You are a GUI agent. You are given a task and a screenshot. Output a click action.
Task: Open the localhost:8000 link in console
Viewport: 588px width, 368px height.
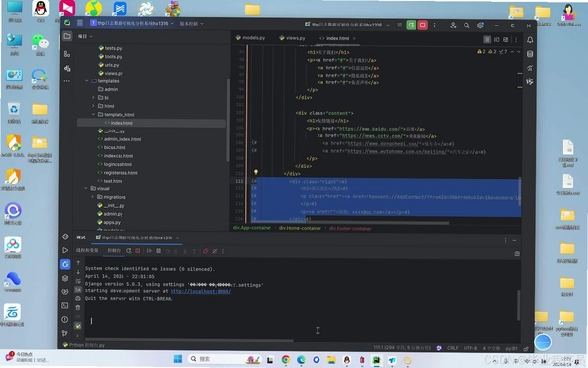pos(201,291)
